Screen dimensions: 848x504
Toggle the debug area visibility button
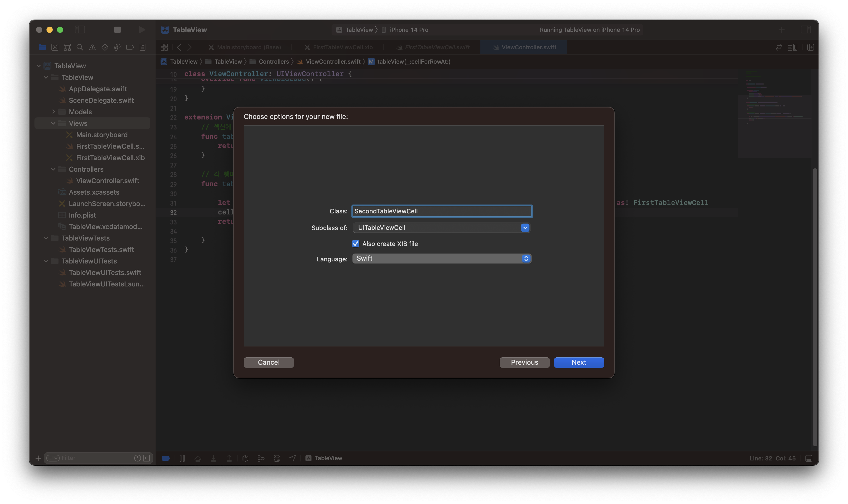(x=809, y=458)
